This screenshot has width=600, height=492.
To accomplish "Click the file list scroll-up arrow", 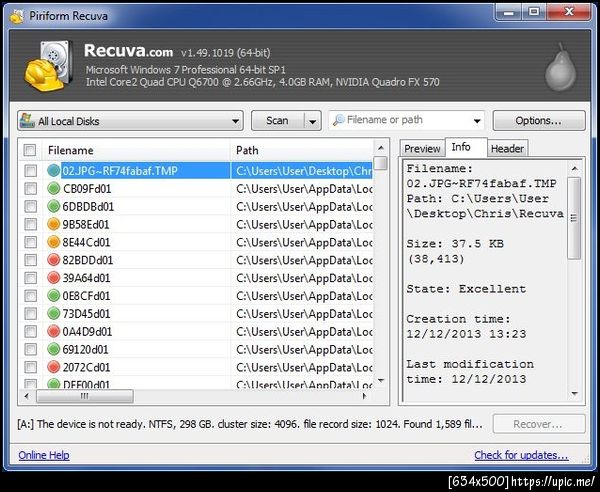I will [380, 148].
